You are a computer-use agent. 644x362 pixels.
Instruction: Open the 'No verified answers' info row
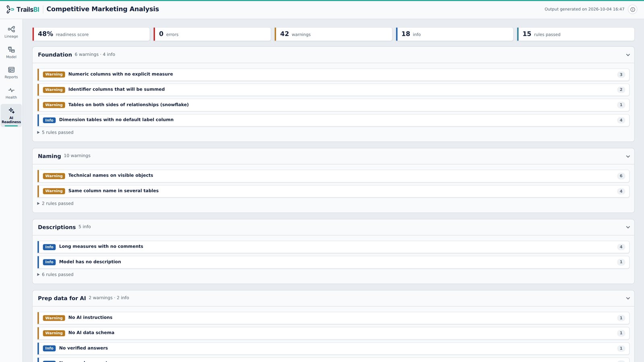point(333,348)
